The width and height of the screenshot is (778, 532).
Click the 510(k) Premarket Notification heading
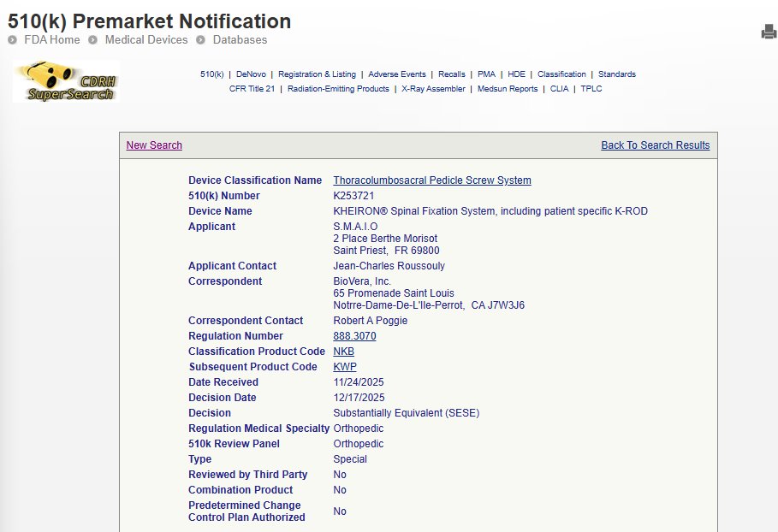(149, 21)
